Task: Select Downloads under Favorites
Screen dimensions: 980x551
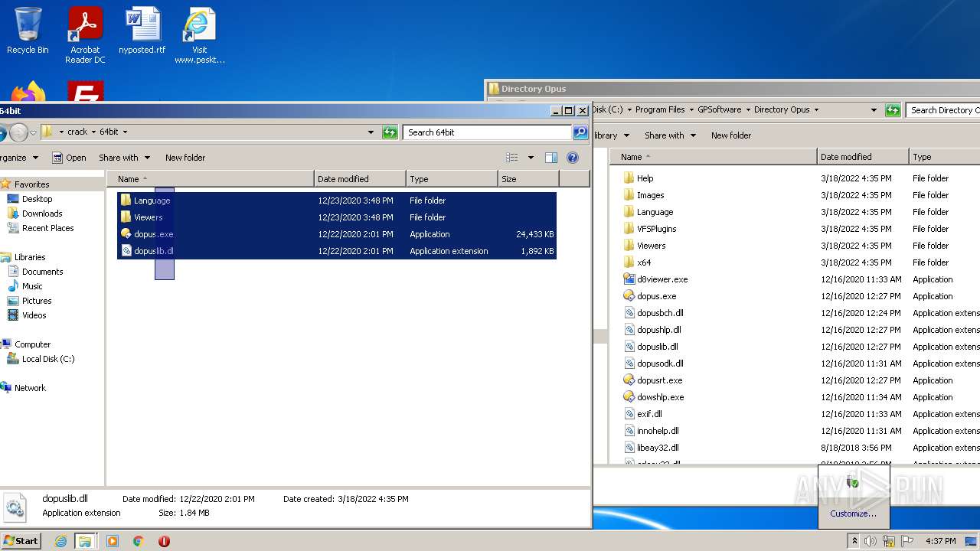Action: click(42, 214)
